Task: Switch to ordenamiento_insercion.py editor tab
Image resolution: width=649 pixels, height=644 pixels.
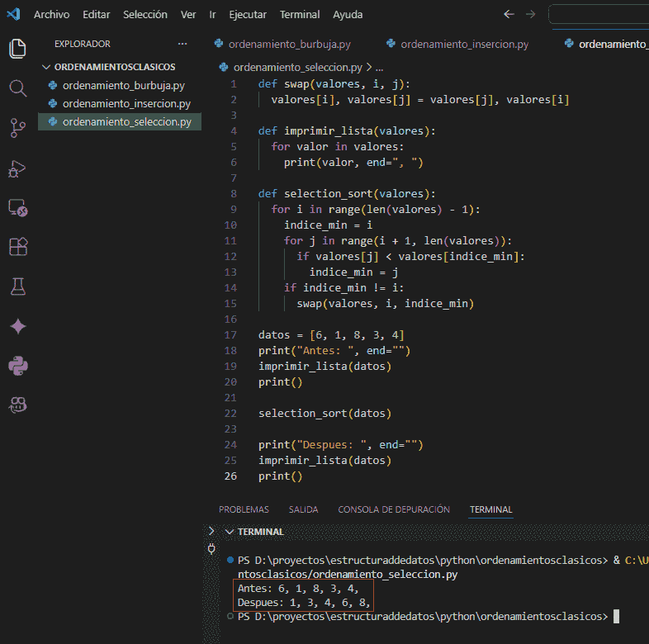Action: tap(464, 44)
